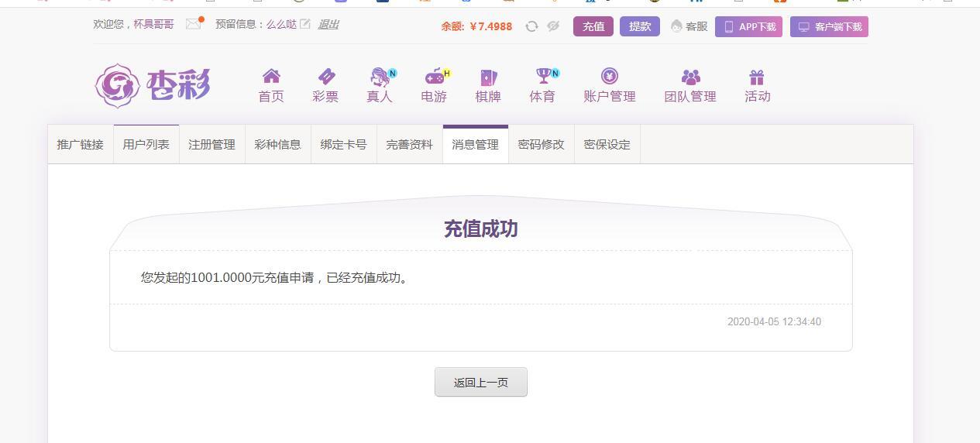Switch to the 用户列表 tab
Image resolution: width=980 pixels, height=443 pixels.
coord(146,144)
